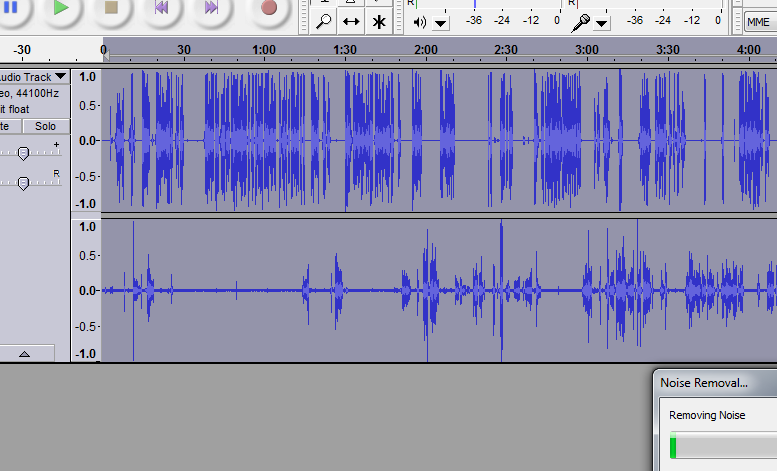Click the lower channel vertical scale at 0.0
The height and width of the screenshot is (471, 777).
pos(88,291)
